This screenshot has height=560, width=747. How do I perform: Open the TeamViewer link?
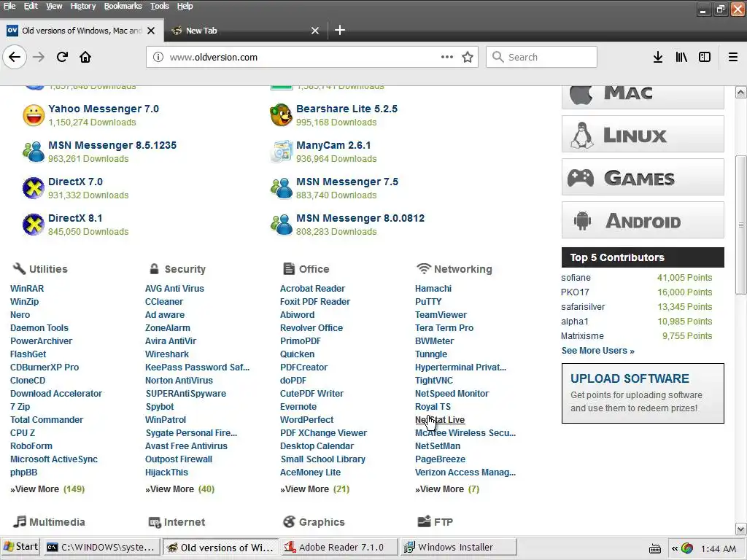click(441, 315)
